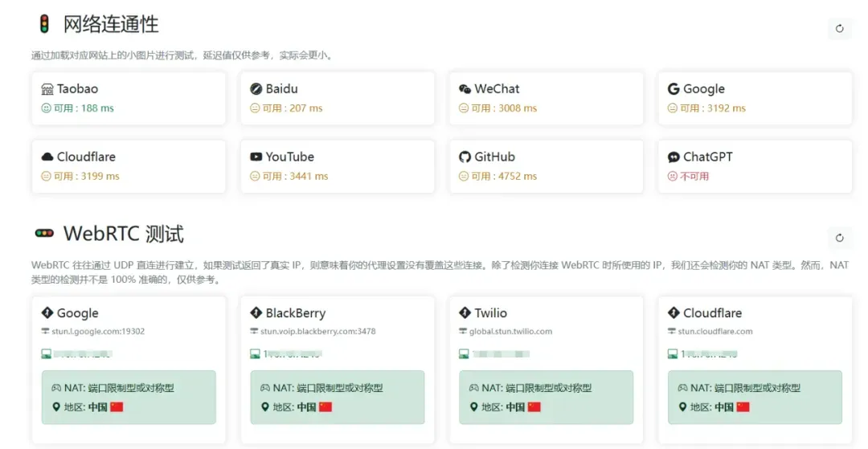Click the server icon before stun.voip.blackberry.com:3478
Image resolution: width=868 pixels, height=449 pixels.
click(x=254, y=331)
